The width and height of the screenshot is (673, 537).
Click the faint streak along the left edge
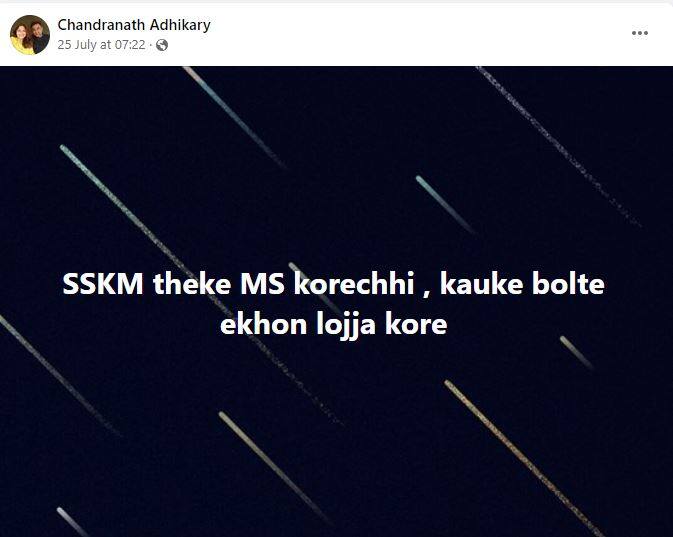tap(58, 375)
